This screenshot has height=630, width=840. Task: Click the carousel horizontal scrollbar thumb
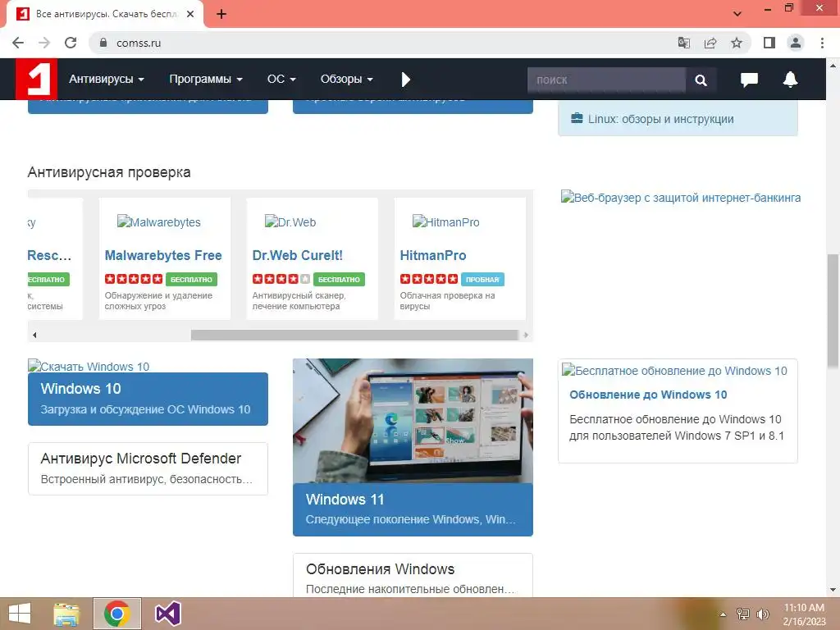[x=354, y=336]
